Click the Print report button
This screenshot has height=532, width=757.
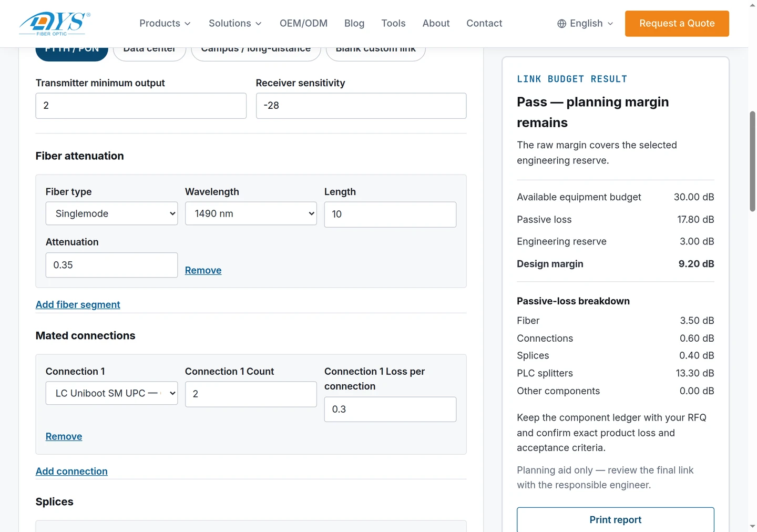[616, 520]
